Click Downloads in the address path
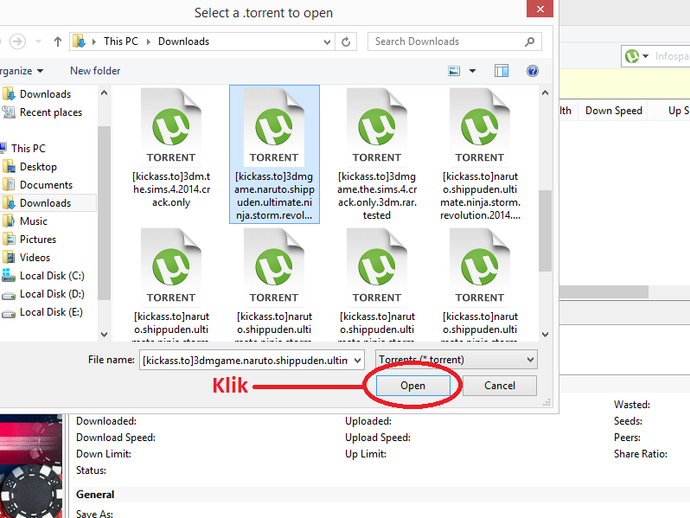 pos(184,41)
